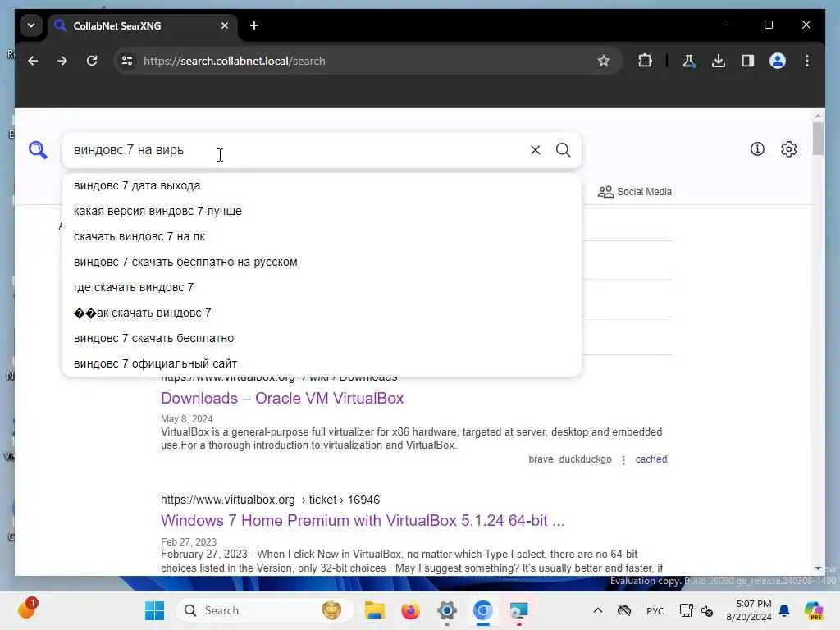Go back to previous page
Screen dimensions: 840x630
[33, 61]
